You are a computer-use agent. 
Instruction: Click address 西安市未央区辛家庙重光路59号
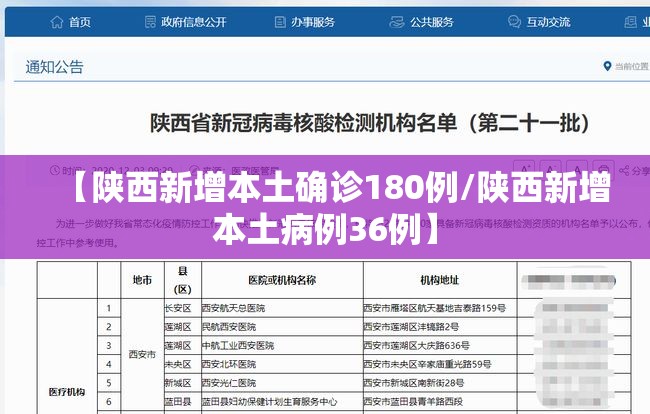point(427,364)
